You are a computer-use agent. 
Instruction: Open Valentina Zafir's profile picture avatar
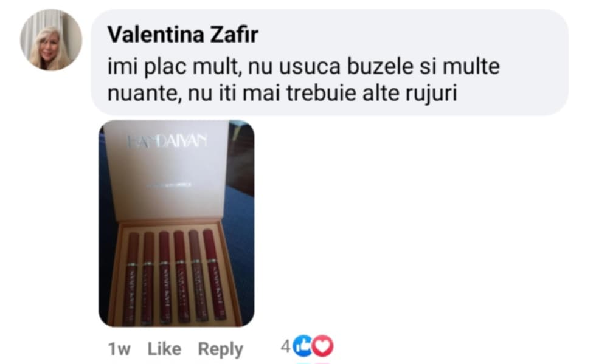(51, 40)
